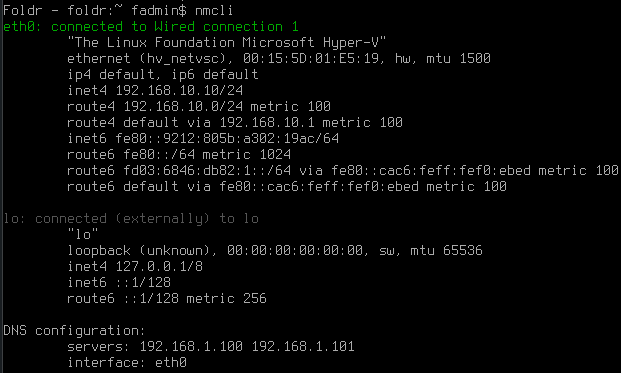Click the gray lo connected externally header
Screen dimensions: 621x373
point(131,219)
